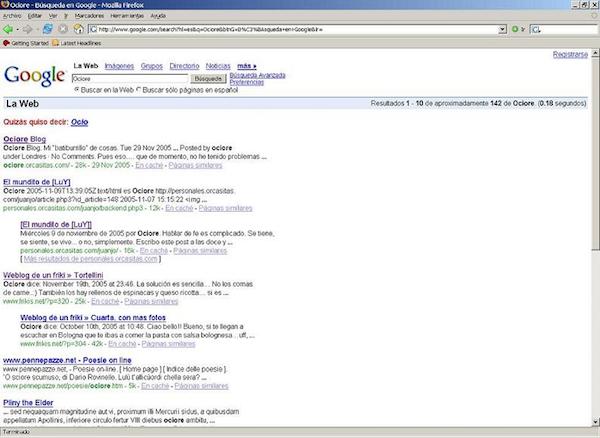
Task: Select the Buscar en la Web radio button
Action: pos(77,90)
